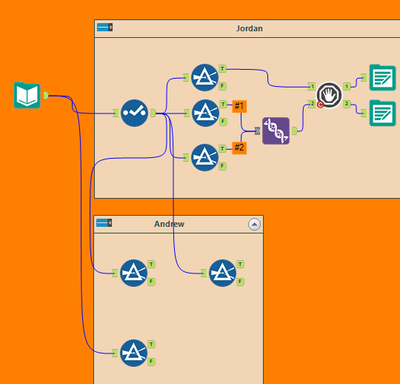Select the purple Join Multiple DNA tool
Image resolution: width=400 pixels, height=384 pixels.
click(276, 131)
